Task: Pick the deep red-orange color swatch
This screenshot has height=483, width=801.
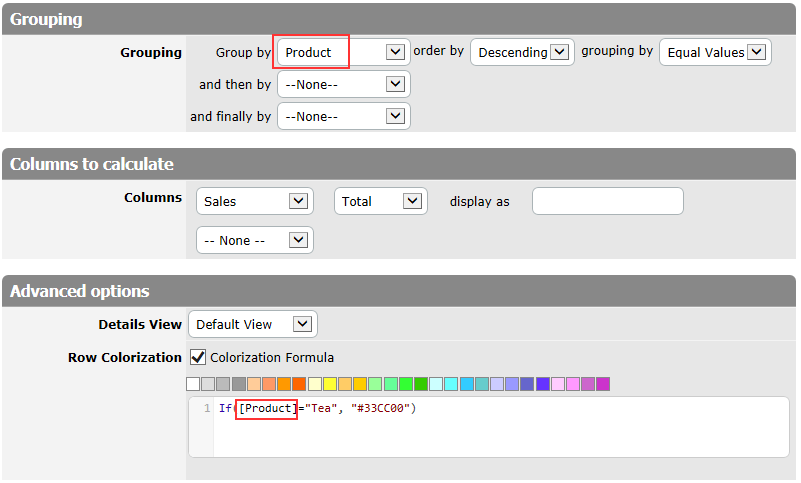Action: (299, 384)
